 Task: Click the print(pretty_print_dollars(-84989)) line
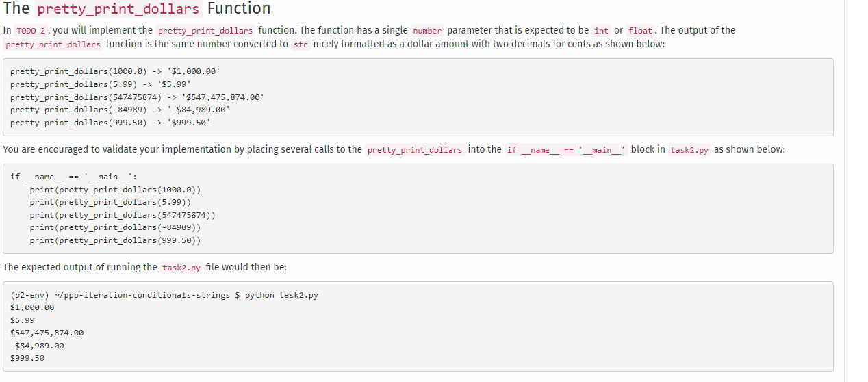coord(115,227)
